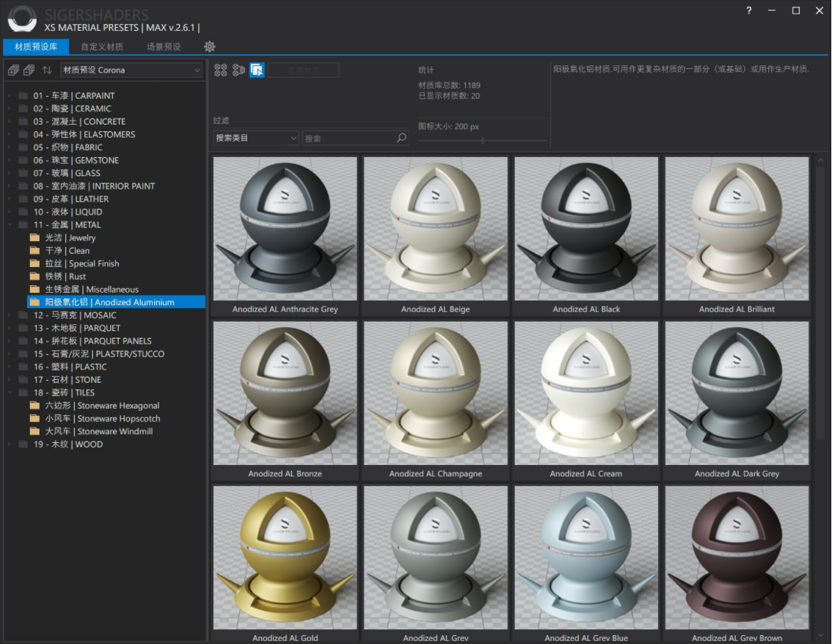Toggle the highlighted blue cursor-window icon
The image size is (832, 644).
point(257,70)
